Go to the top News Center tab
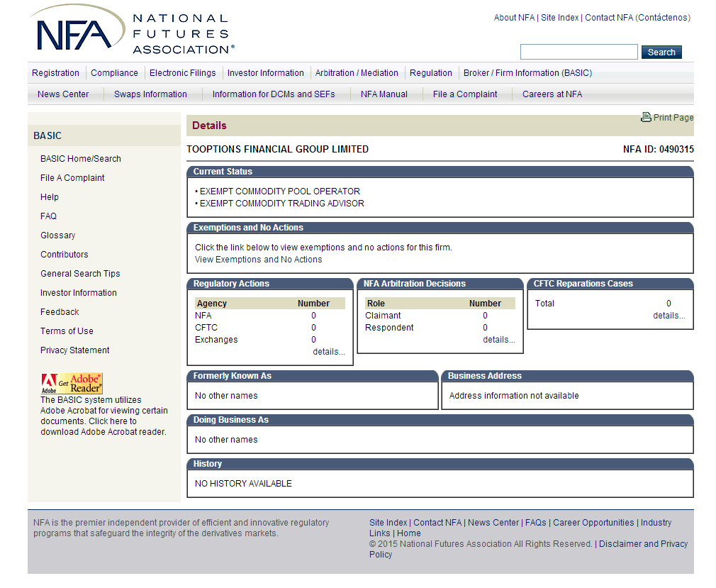Image resolution: width=716 pixels, height=588 pixels. click(x=63, y=94)
